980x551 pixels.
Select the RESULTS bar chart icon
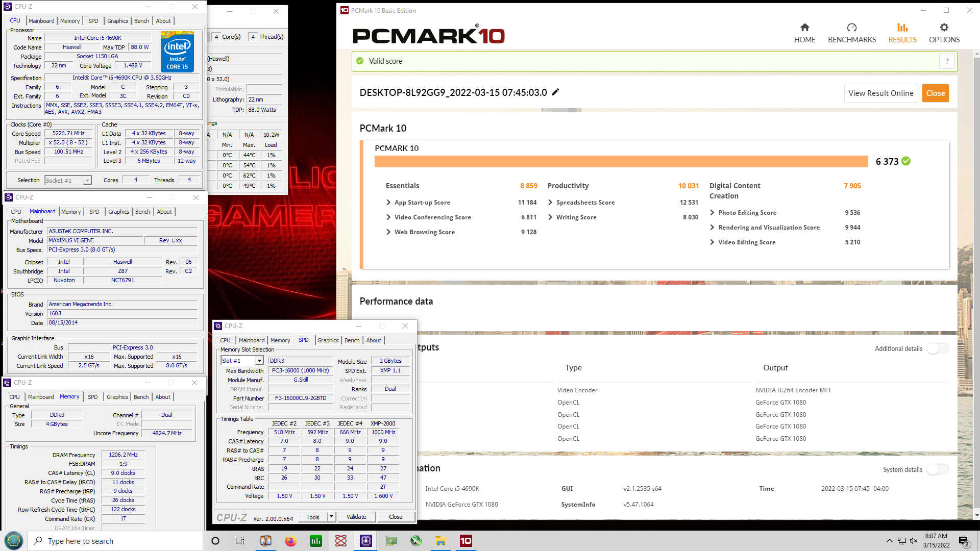pyautogui.click(x=902, y=28)
